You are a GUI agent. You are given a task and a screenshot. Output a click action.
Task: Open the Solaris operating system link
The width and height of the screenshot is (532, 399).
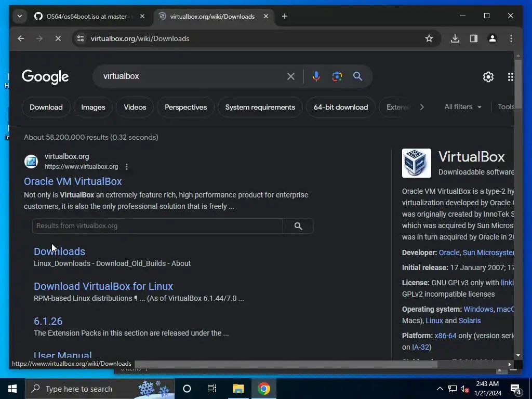(x=470, y=321)
